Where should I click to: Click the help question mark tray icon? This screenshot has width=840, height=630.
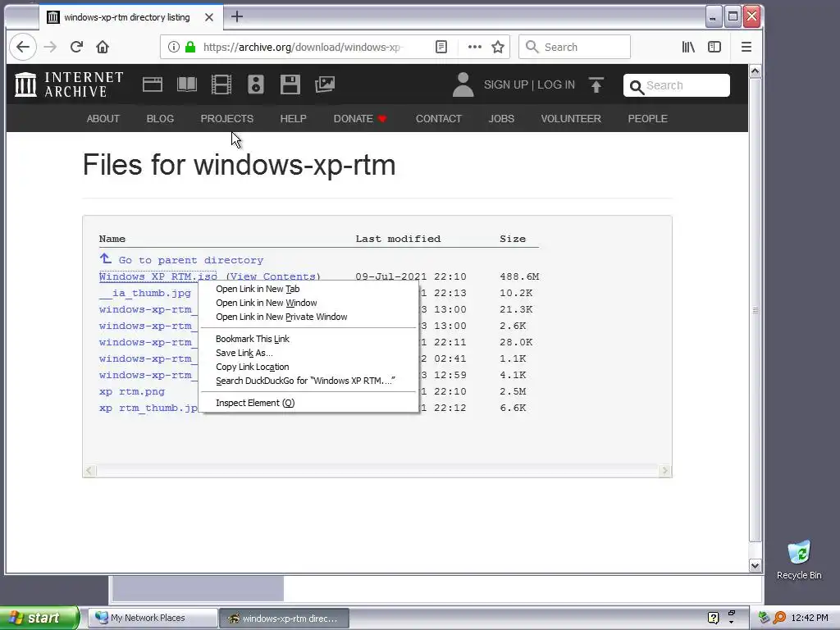713,618
